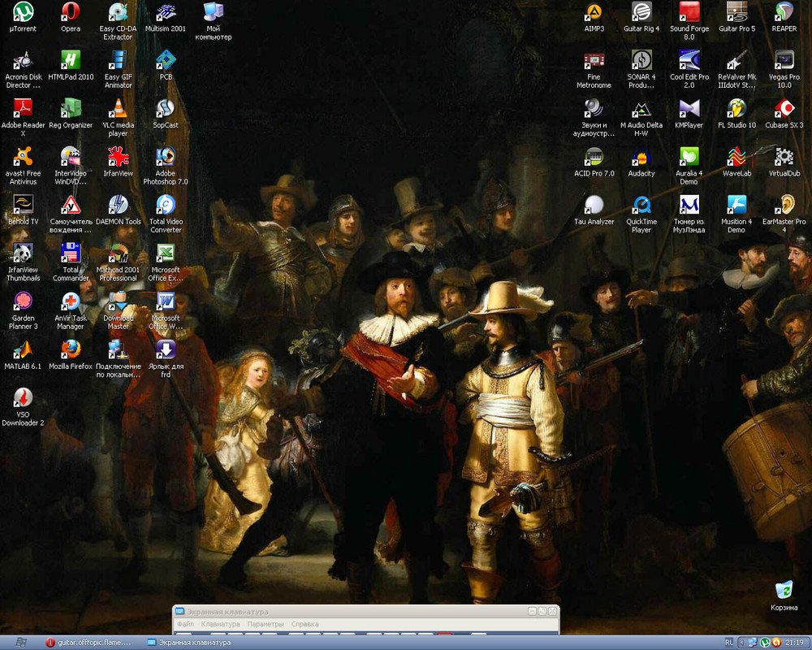Open the Behold TV shortcut
The height and width of the screenshot is (650, 812).
pos(23,210)
